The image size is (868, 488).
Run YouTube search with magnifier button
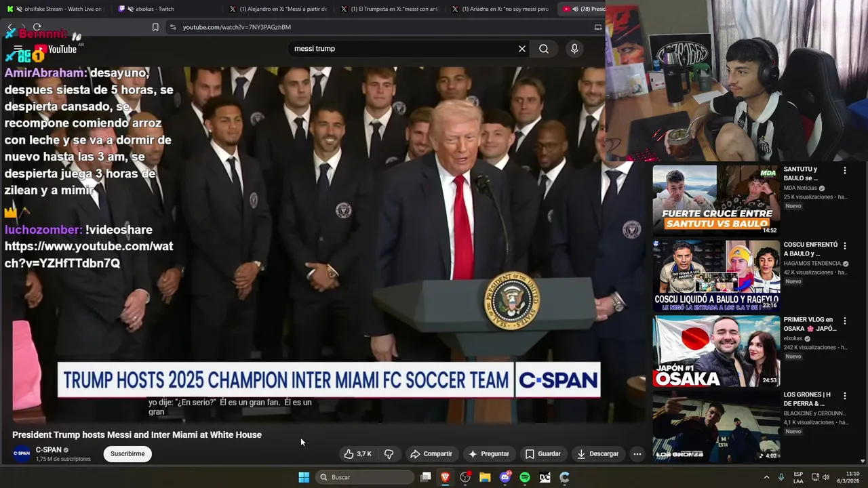(x=544, y=49)
